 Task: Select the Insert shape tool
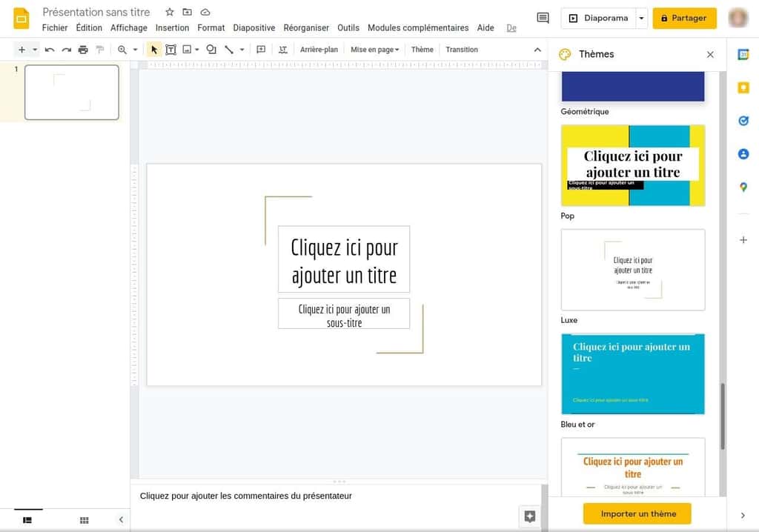[211, 50]
